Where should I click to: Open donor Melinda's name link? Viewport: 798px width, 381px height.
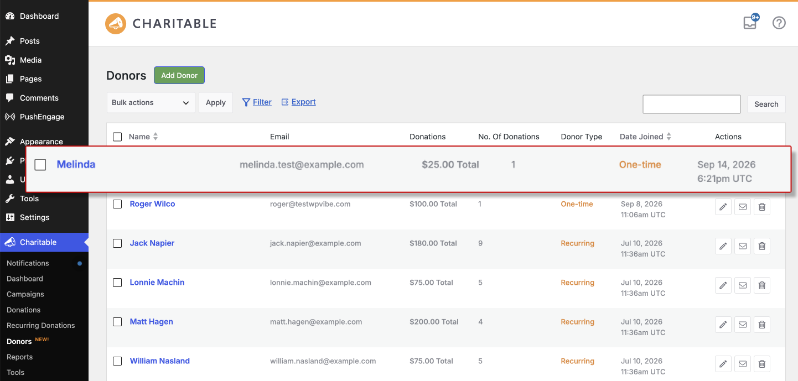tap(76, 164)
